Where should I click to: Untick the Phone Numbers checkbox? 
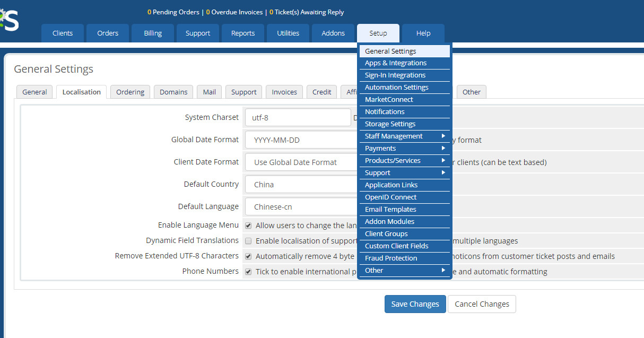[x=248, y=272]
